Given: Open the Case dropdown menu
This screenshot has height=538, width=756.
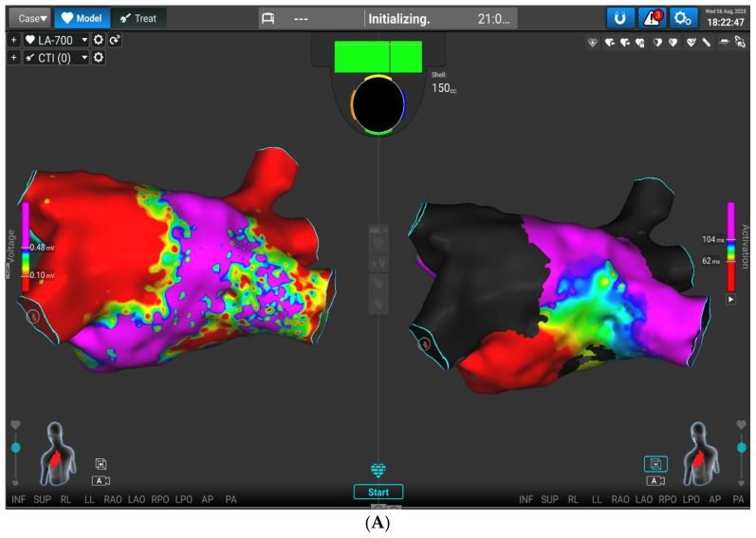Looking at the screenshot, I should tap(32, 18).
